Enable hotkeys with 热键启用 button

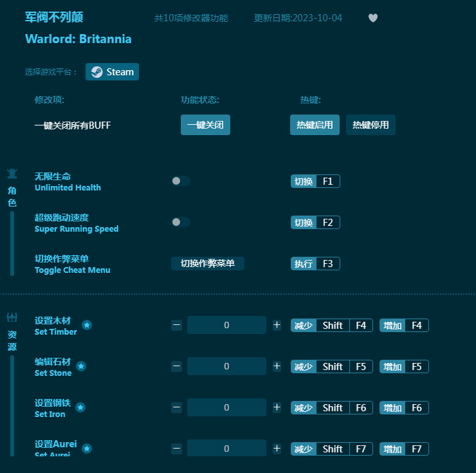click(315, 125)
